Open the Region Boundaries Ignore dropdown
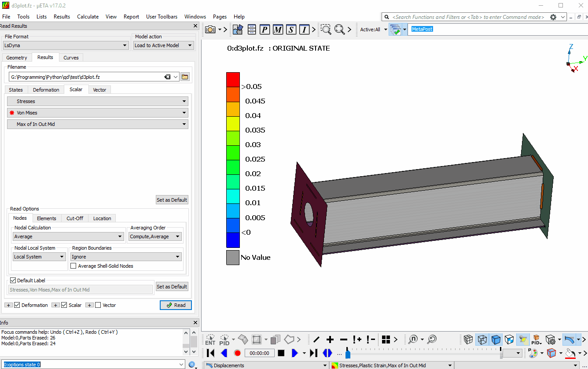 point(126,257)
